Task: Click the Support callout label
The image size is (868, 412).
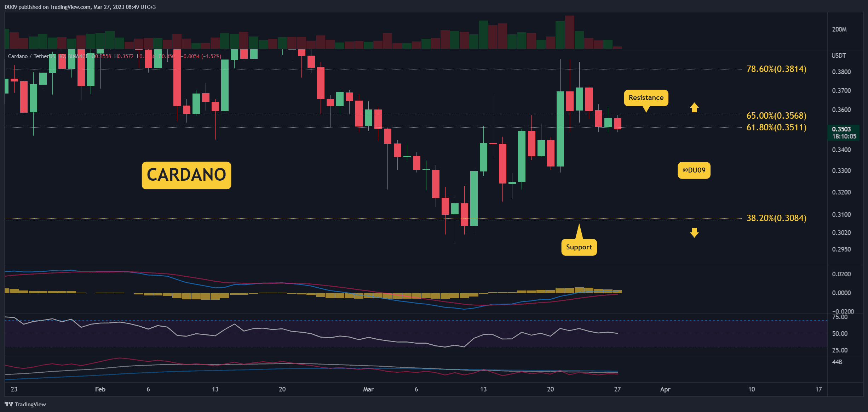Action: click(x=579, y=247)
